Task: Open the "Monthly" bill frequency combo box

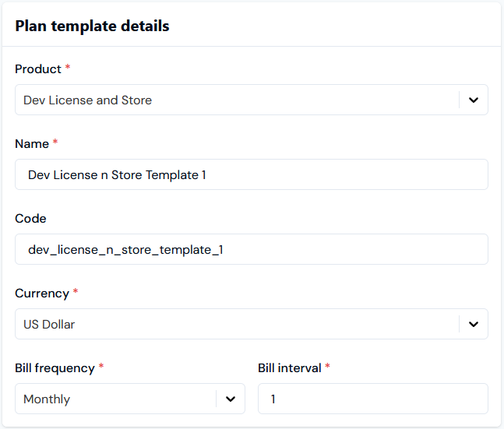Action: point(130,399)
